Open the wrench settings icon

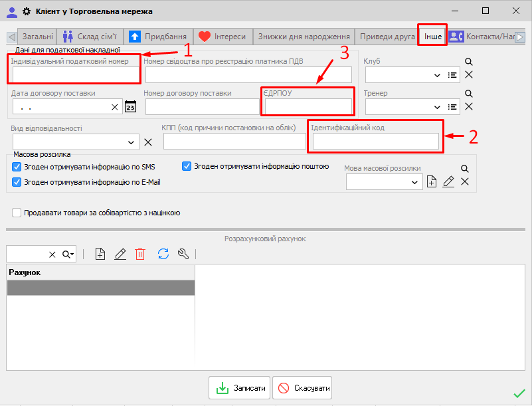(x=184, y=254)
